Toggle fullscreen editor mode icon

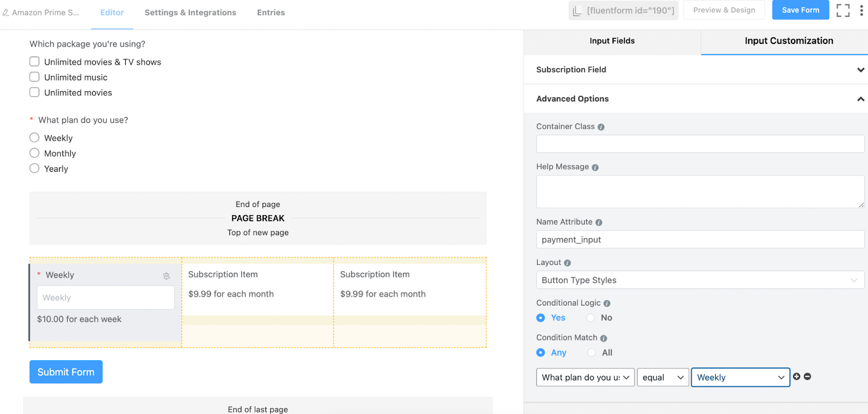point(843,10)
